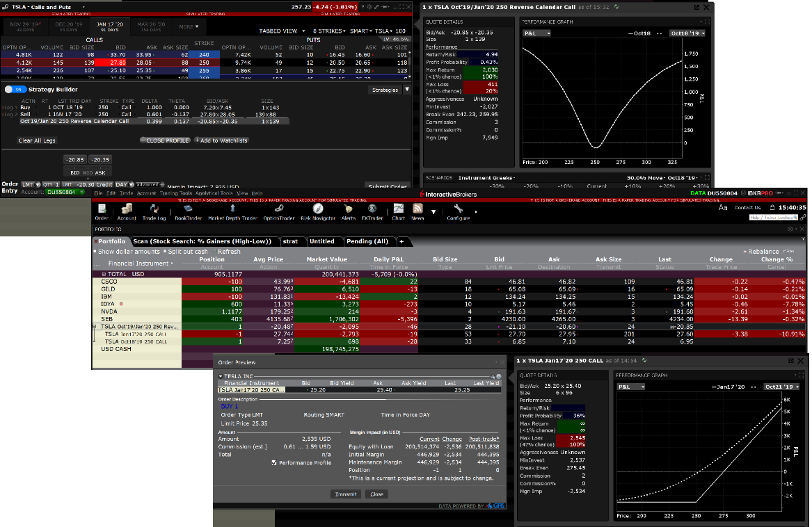Open the Trading Tools menu
Screen dimensions: 812x527
(175, 193)
